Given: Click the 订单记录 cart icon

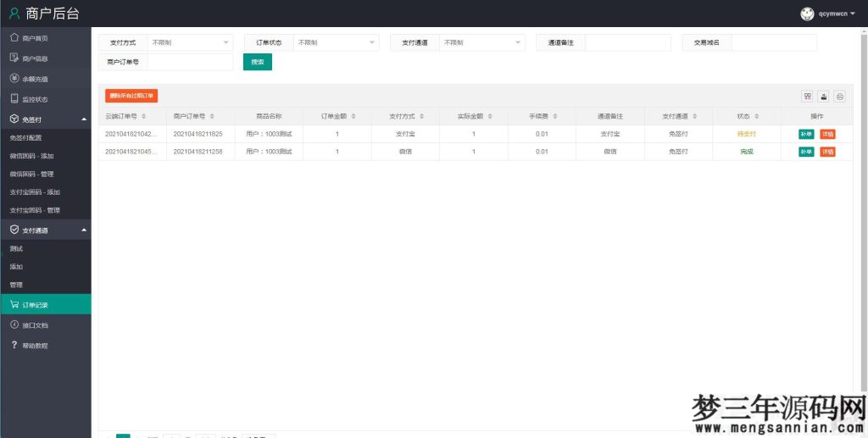Looking at the screenshot, I should point(14,304).
